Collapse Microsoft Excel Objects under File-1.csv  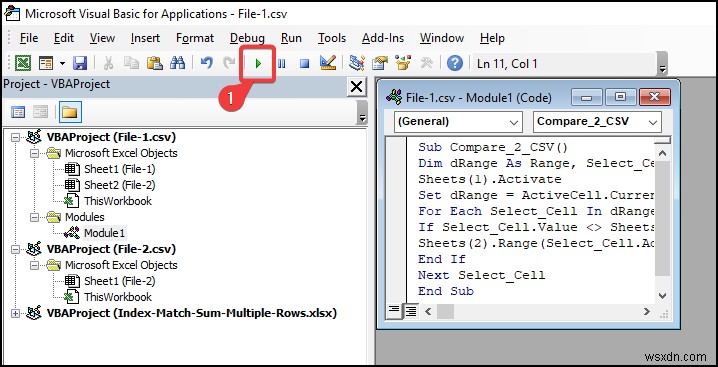click(34, 153)
